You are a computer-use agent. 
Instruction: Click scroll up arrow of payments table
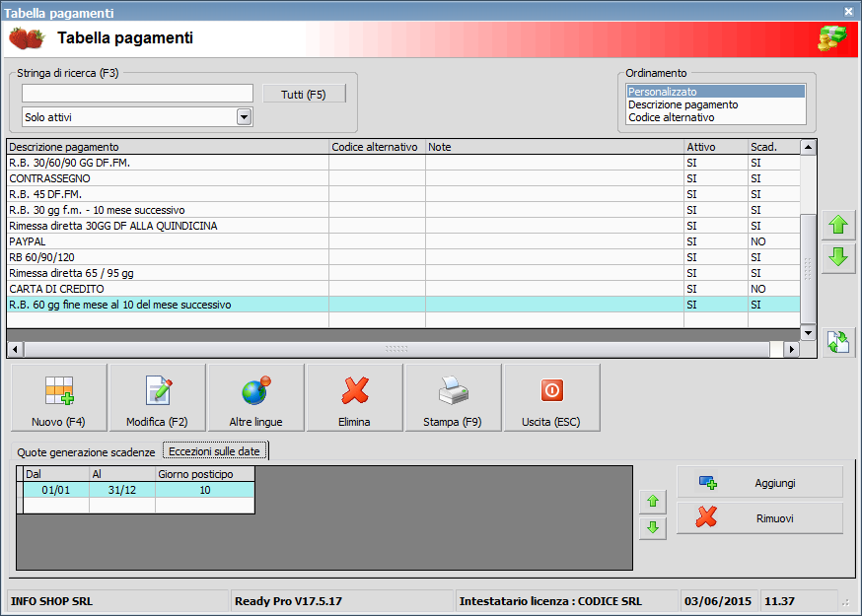[808, 147]
